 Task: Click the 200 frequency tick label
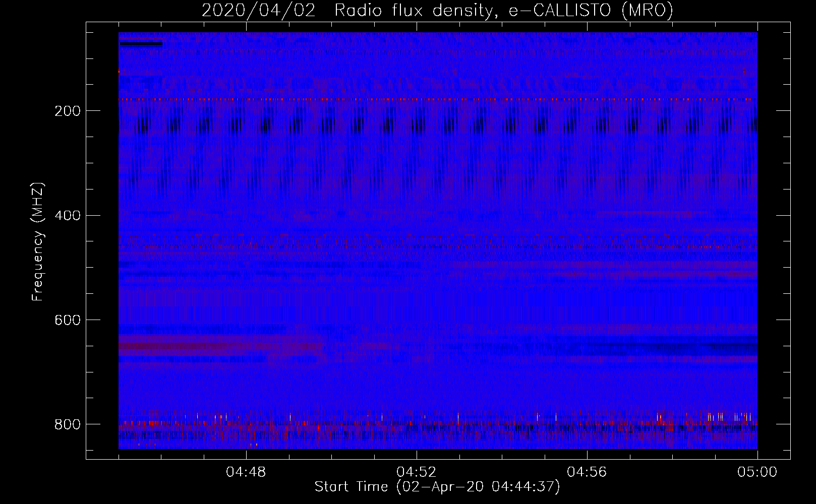click(67, 111)
